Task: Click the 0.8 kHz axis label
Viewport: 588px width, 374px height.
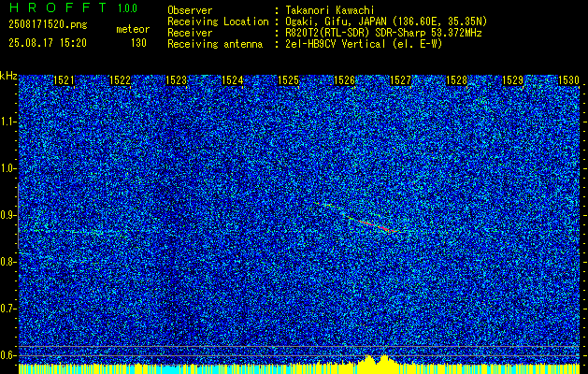Action: pyautogui.click(x=7, y=262)
